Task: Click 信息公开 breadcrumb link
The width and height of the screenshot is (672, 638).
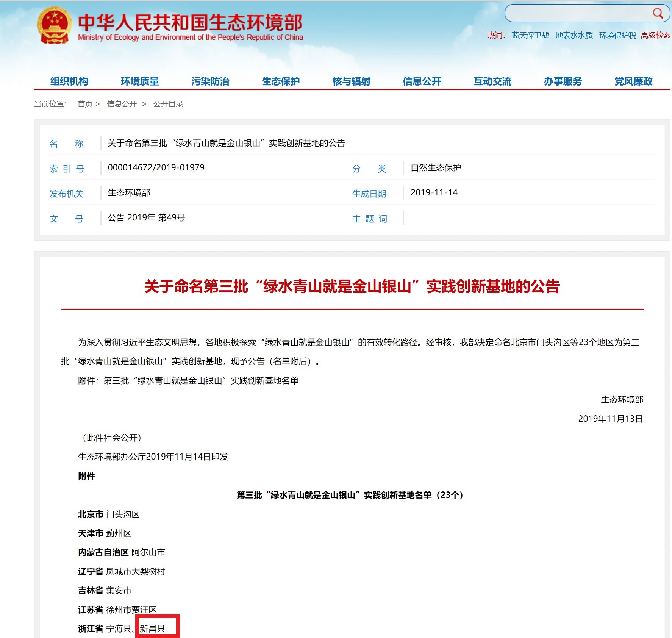Action: tap(122, 104)
